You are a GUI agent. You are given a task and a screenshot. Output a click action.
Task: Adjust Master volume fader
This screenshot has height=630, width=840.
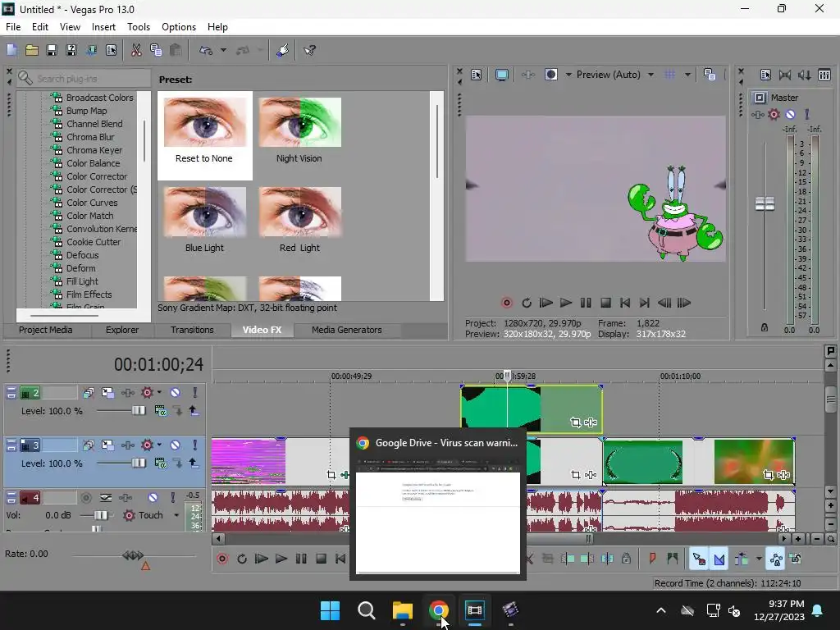click(x=765, y=203)
